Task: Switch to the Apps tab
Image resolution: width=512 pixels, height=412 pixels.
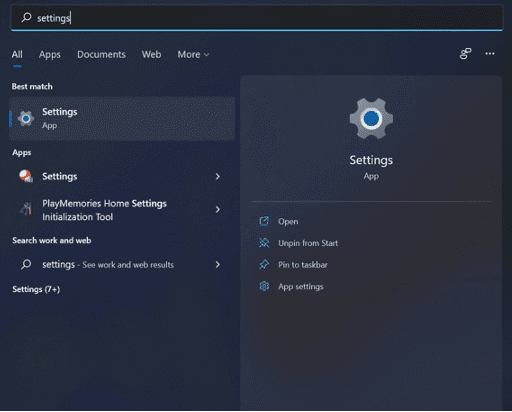Action: 50,54
